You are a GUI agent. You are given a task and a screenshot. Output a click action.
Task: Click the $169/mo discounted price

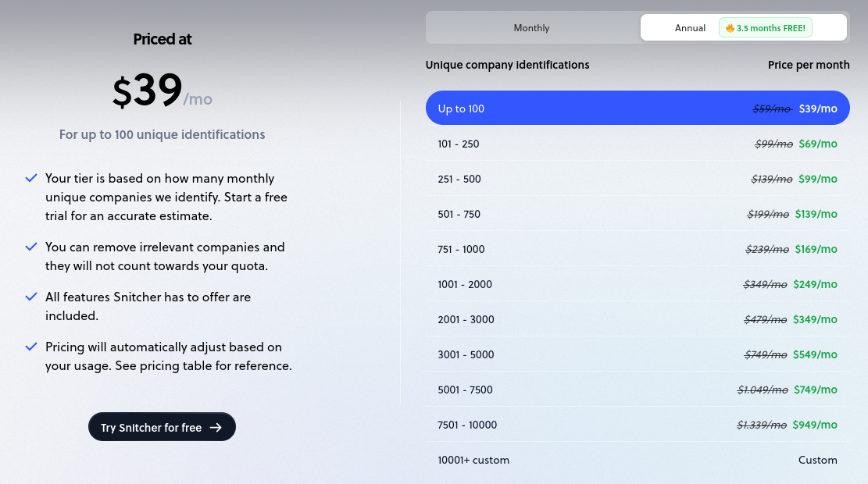pos(816,249)
